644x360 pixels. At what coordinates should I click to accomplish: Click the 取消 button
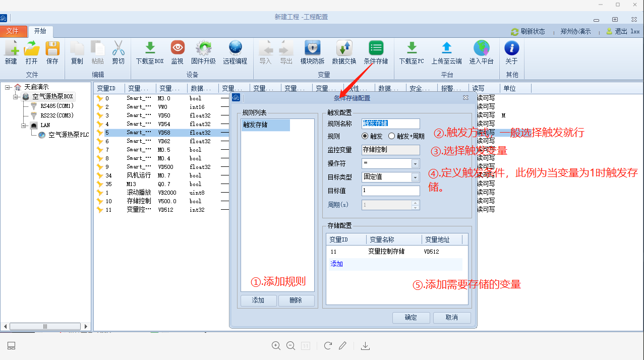point(452,318)
